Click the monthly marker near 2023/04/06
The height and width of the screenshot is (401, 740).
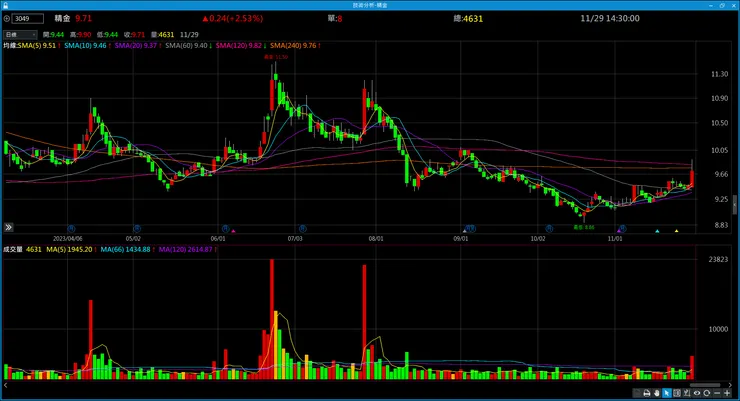click(x=71, y=229)
